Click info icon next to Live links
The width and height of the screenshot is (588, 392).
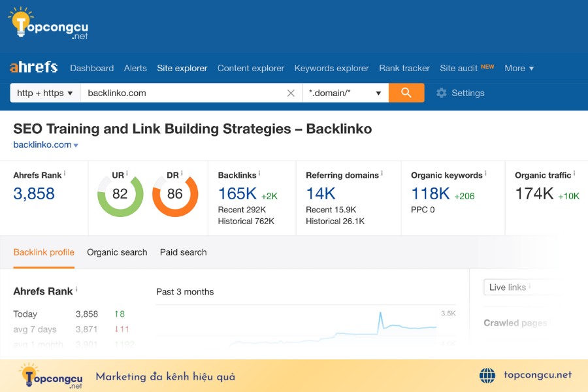coord(529,286)
